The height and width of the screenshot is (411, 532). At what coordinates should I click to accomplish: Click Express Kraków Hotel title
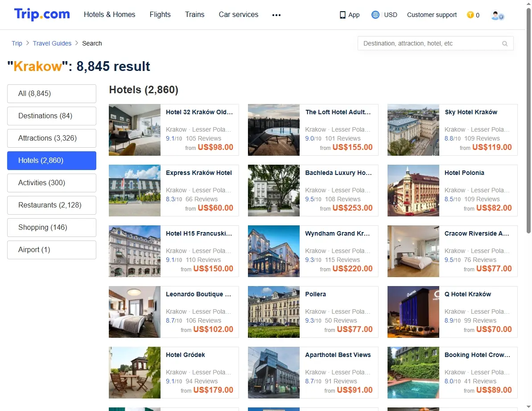click(x=199, y=173)
